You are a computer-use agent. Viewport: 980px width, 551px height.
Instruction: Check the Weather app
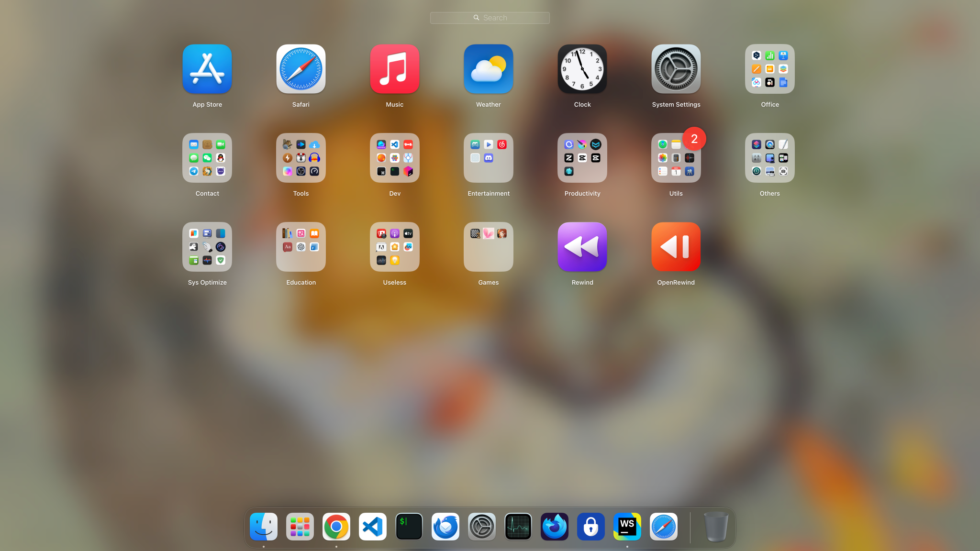tap(488, 69)
